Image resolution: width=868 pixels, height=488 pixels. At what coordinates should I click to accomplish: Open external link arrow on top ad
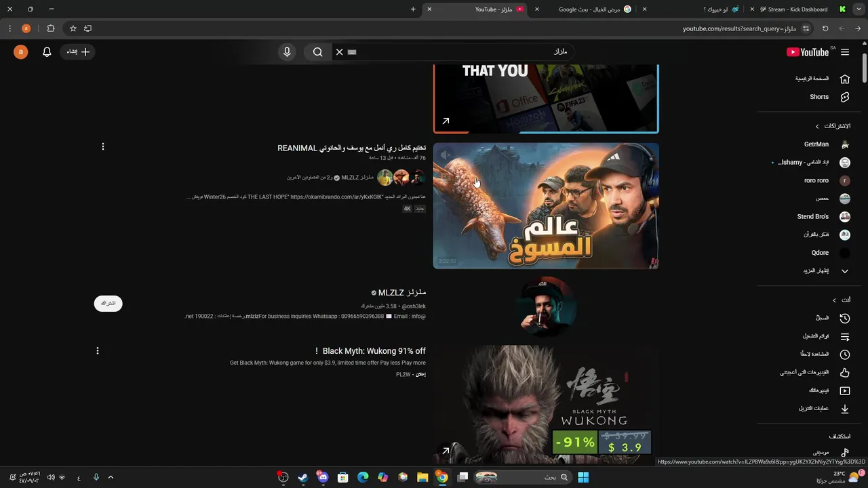(446, 121)
